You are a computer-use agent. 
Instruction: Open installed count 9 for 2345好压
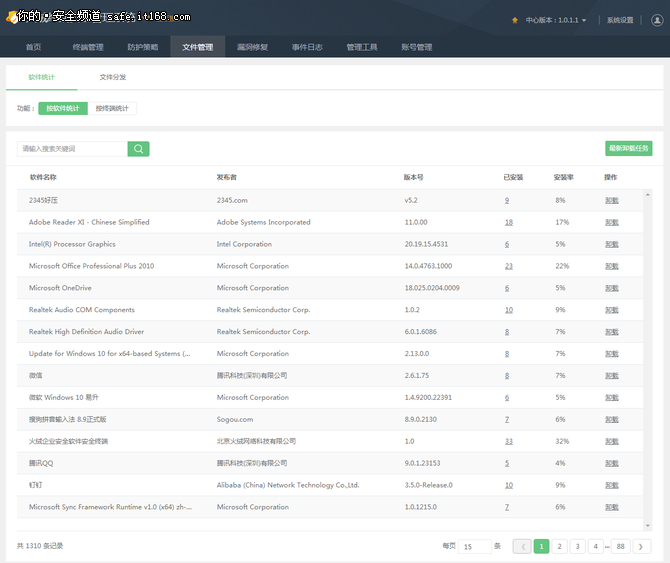click(507, 200)
